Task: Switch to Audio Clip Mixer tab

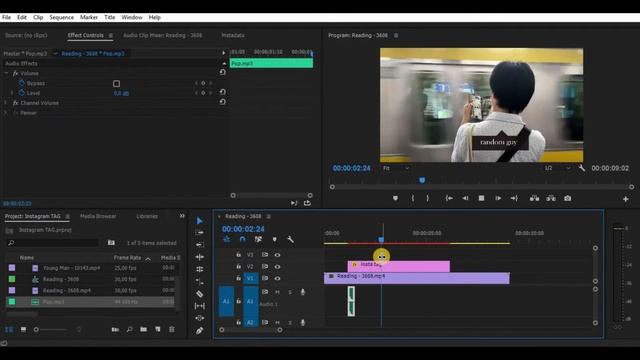Action: pyautogui.click(x=162, y=36)
